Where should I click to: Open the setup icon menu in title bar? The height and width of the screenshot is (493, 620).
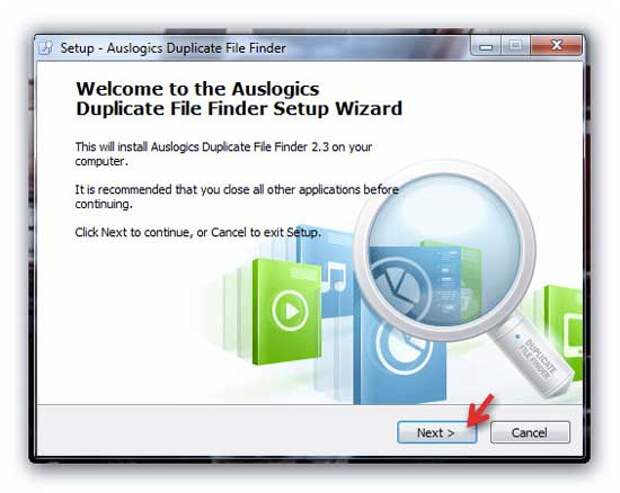(46, 48)
